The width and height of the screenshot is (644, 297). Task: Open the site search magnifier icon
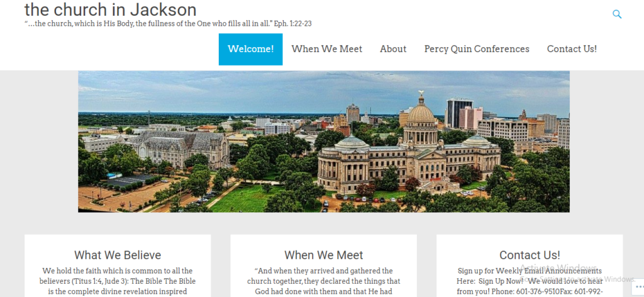pos(617,14)
